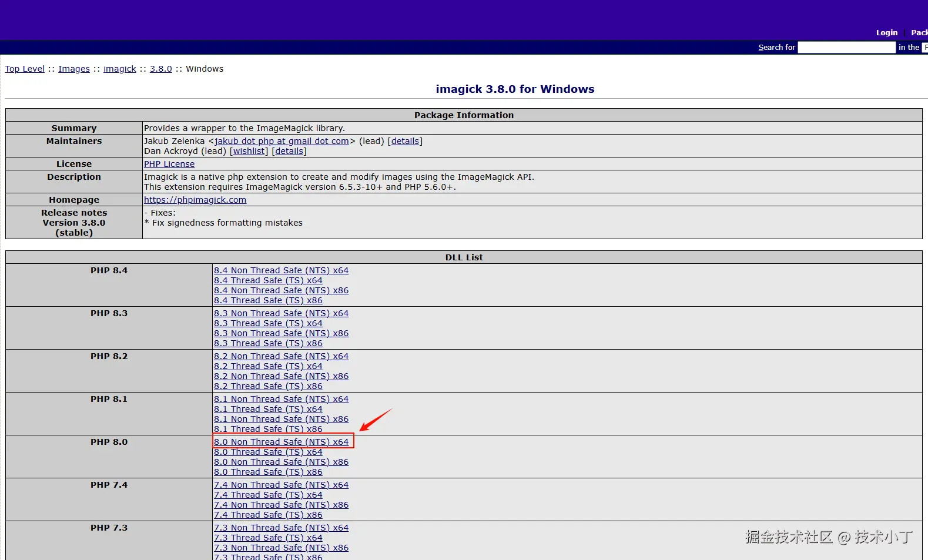Image resolution: width=928 pixels, height=560 pixels.
Task: Download 8.4 Non Thread Safe (NTS) x64
Action: coord(281,270)
